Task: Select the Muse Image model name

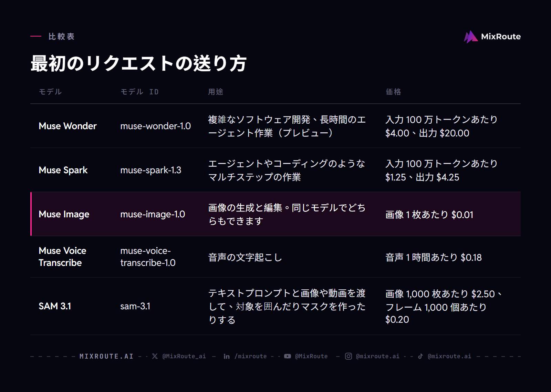Action: coord(64,214)
